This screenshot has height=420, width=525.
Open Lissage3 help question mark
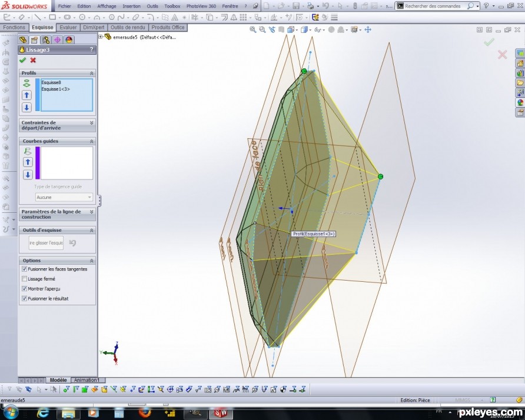[91, 49]
